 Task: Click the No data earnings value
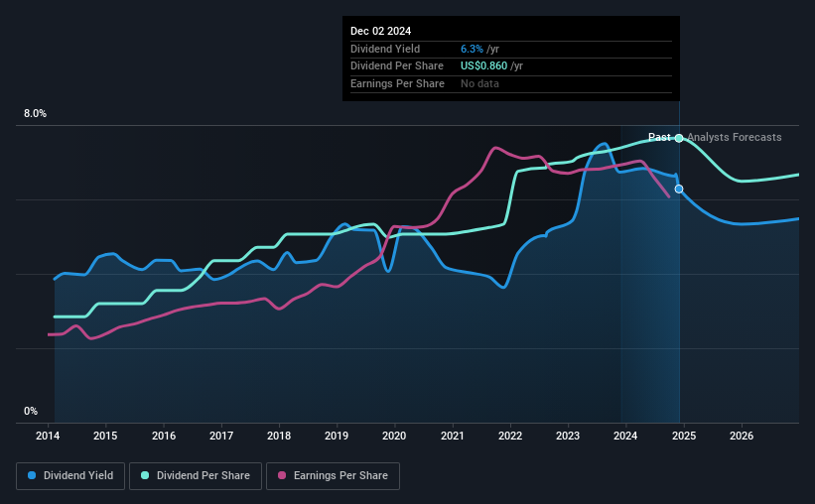point(479,83)
